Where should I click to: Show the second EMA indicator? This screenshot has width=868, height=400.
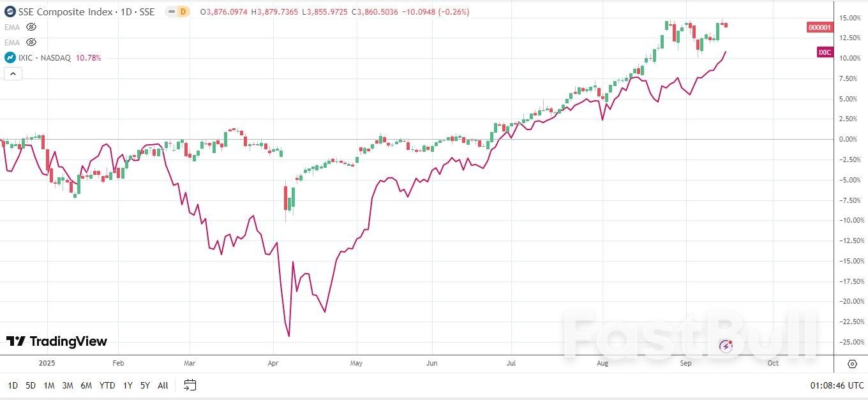[31, 42]
